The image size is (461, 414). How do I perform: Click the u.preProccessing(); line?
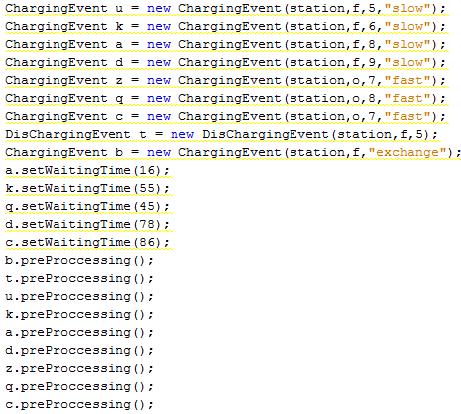79,297
